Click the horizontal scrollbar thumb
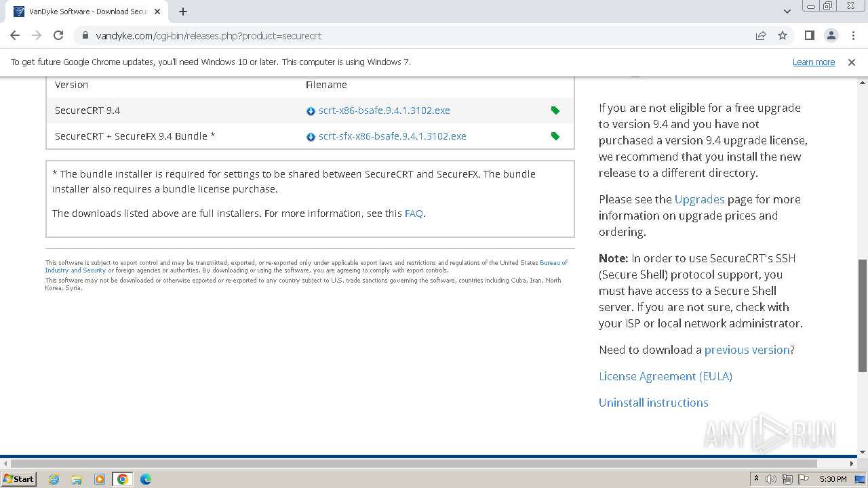Image resolution: width=868 pixels, height=488 pixels. [x=414, y=464]
